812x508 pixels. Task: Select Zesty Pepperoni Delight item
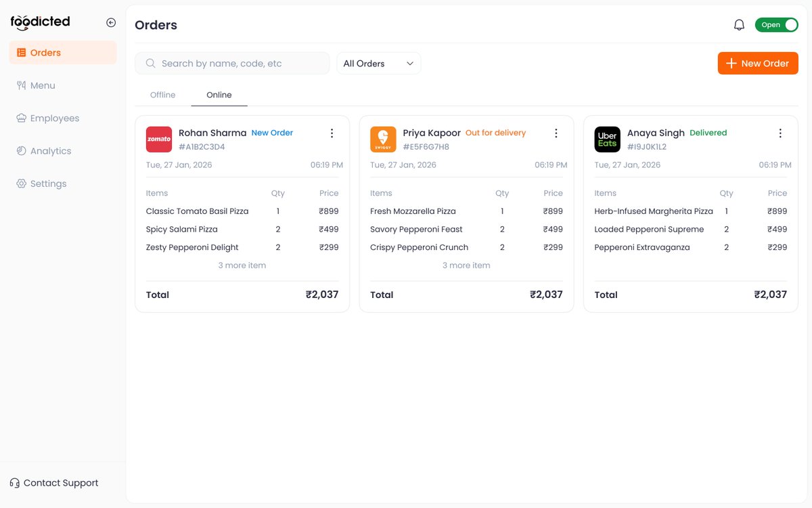pyautogui.click(x=192, y=248)
